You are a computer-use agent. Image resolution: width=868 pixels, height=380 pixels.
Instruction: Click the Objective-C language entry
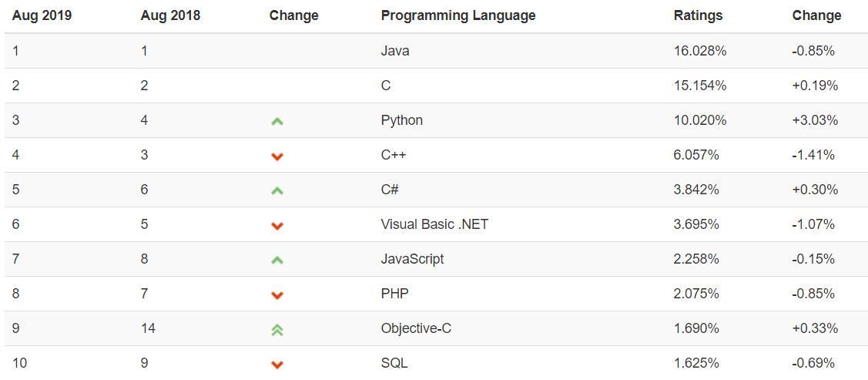(x=416, y=328)
